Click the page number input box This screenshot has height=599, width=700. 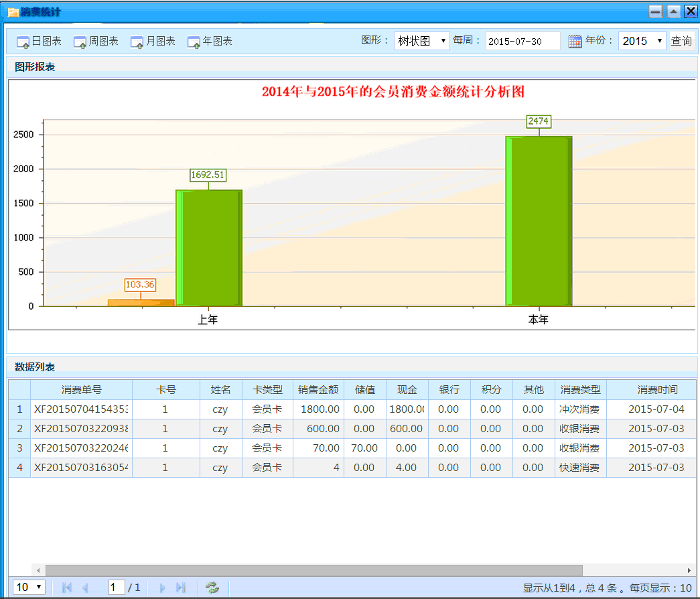click(x=117, y=588)
